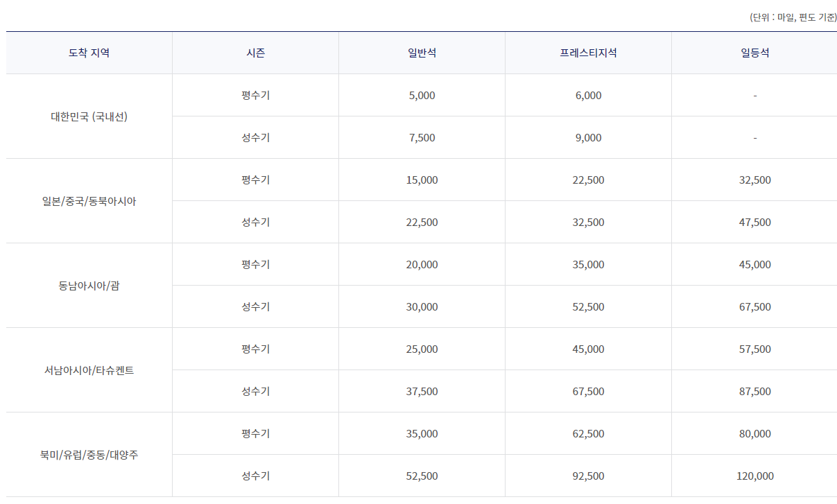Viewport: 837px width, 504px height.
Task: Click the 9,000 domestic peak 프레스티지석 value
Action: (x=588, y=138)
